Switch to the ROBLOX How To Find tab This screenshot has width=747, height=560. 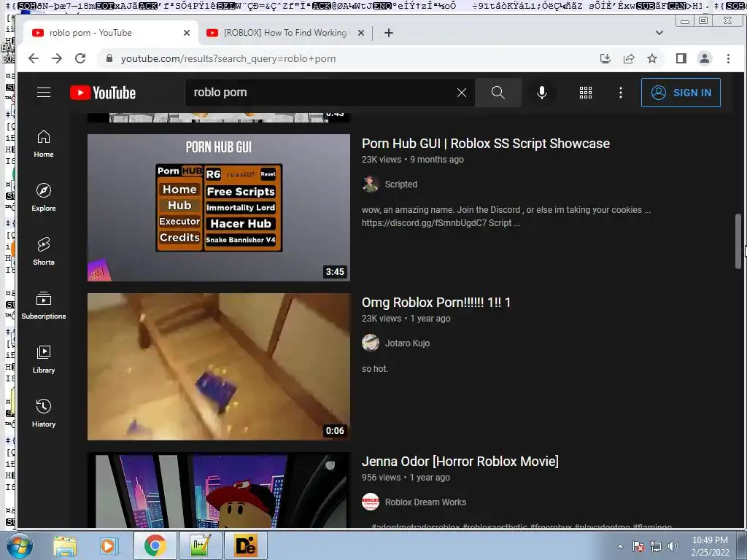pos(285,33)
